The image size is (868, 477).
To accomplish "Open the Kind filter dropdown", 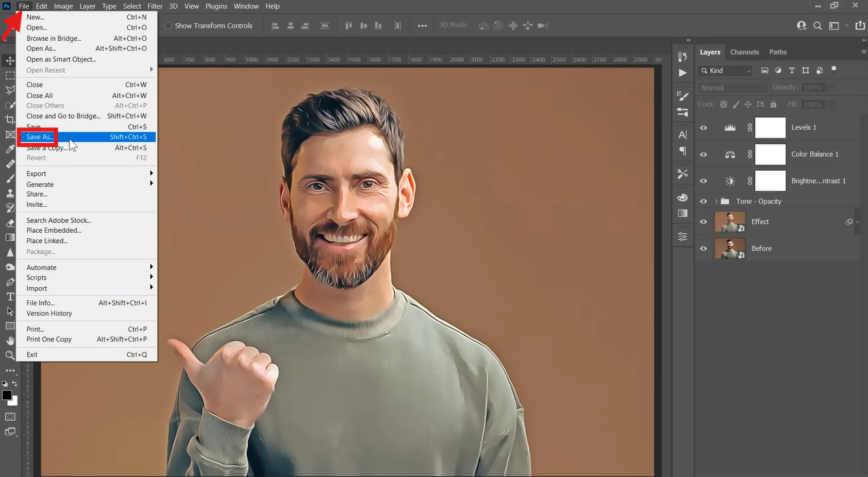I will point(725,71).
